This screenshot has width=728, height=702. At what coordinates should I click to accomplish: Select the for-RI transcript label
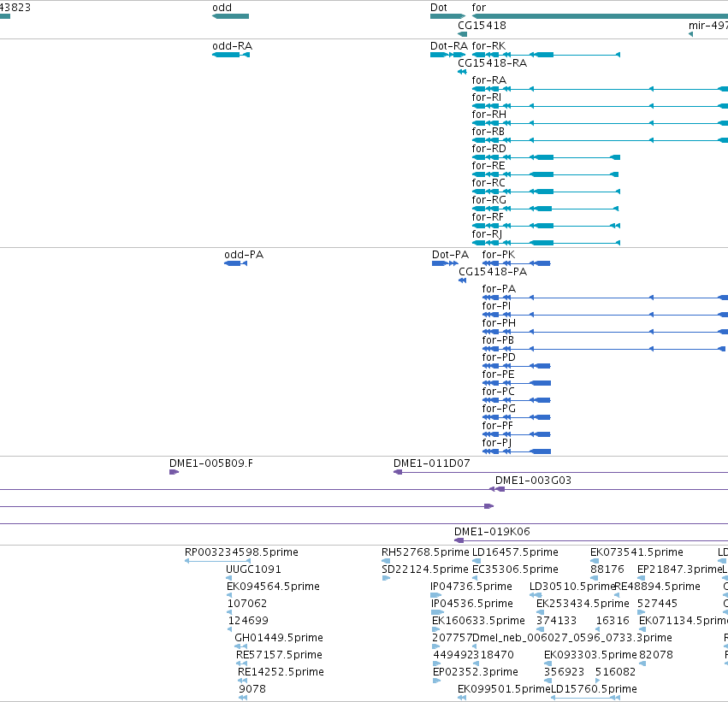click(x=487, y=97)
